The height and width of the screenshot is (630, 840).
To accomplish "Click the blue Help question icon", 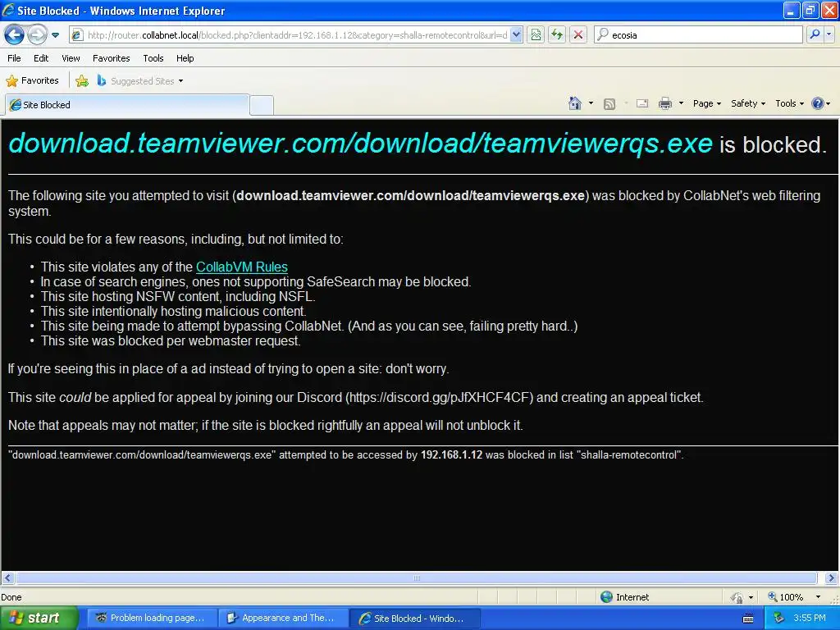I will pos(818,103).
